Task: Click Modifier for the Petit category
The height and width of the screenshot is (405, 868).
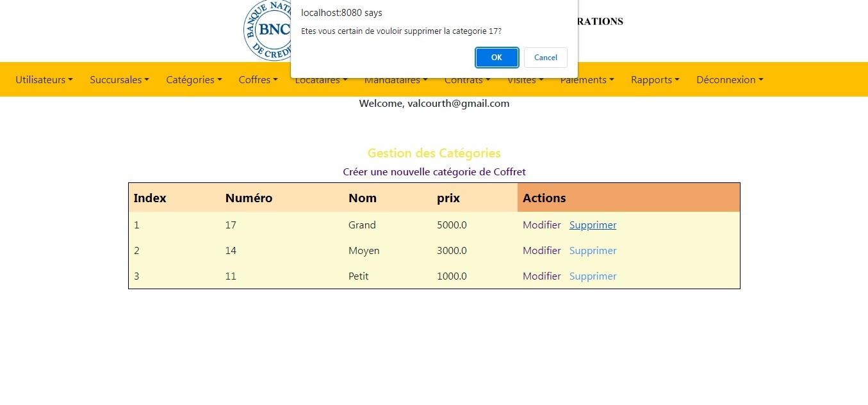Action: 541,276
